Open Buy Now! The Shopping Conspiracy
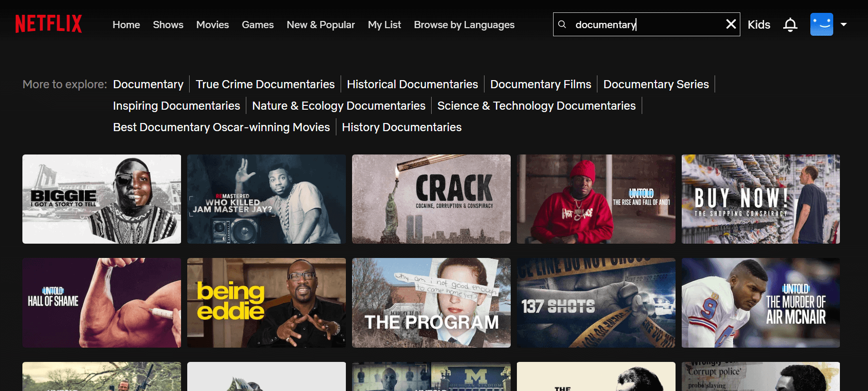 coord(760,199)
